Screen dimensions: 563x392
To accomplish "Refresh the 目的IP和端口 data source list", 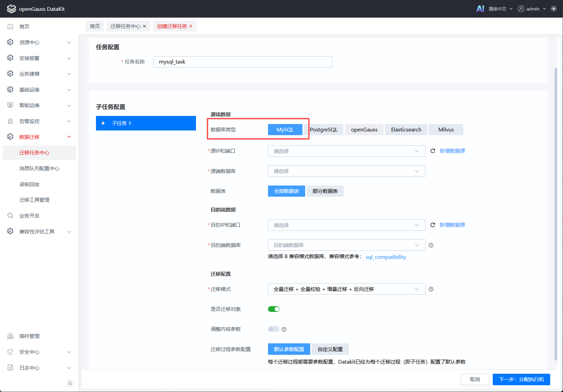I will [433, 225].
